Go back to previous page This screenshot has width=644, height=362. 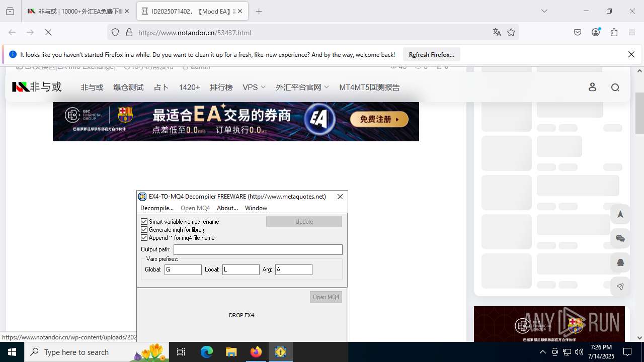[12, 32]
